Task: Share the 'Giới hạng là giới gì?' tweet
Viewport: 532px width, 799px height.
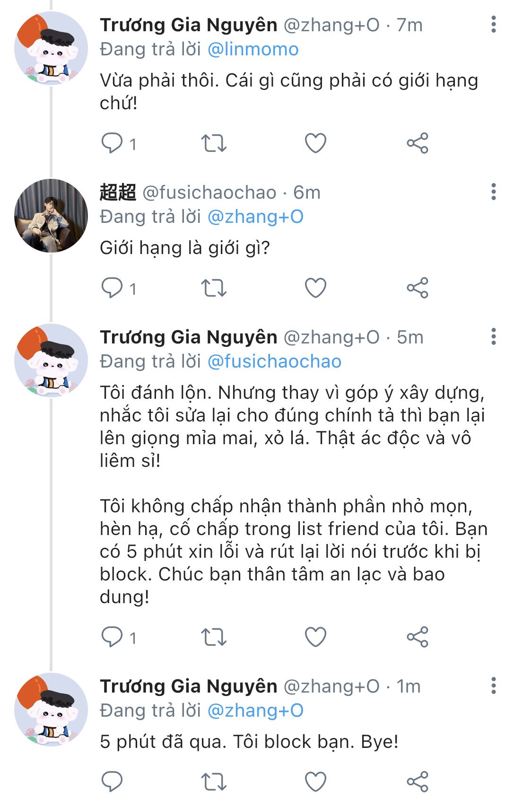Action: point(417,288)
